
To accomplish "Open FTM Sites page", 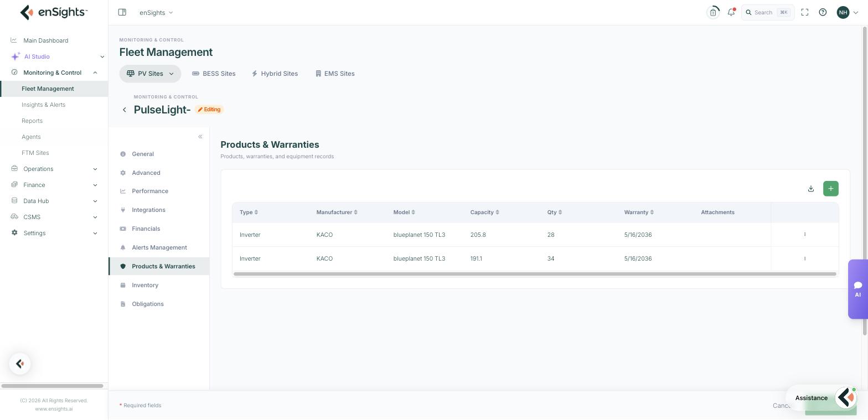I will (35, 153).
